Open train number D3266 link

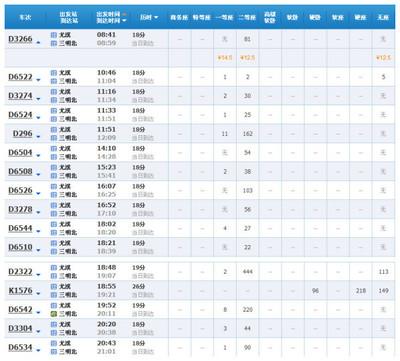(20, 39)
